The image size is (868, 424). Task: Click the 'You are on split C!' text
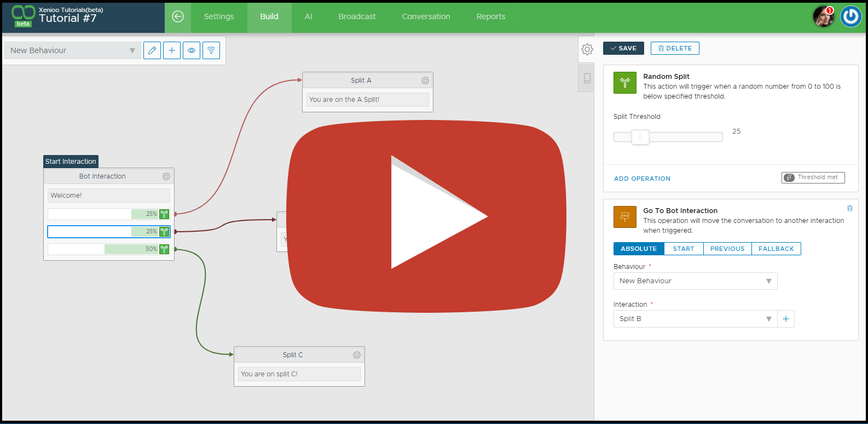click(x=269, y=374)
